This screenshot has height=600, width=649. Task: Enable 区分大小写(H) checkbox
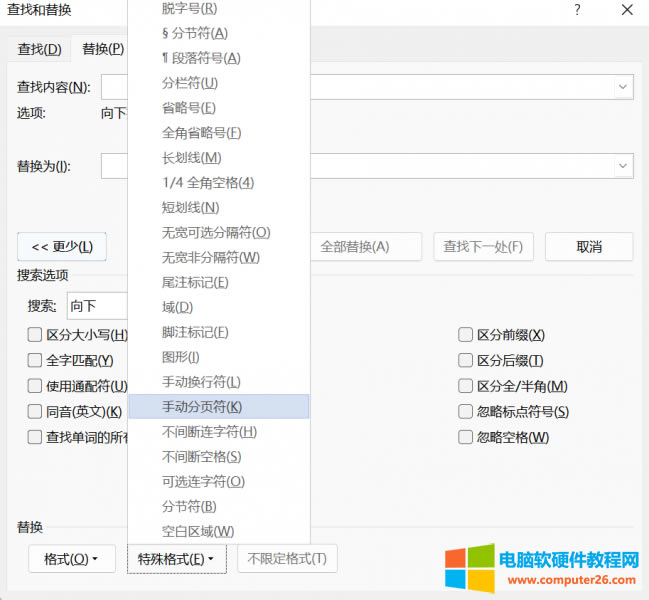coord(35,335)
